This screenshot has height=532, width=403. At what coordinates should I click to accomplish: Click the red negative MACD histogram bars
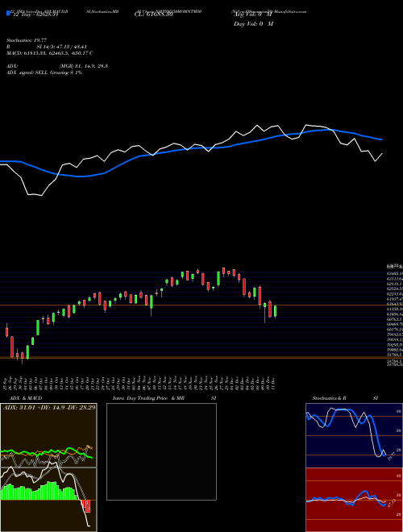pyautogui.click(x=86, y=506)
